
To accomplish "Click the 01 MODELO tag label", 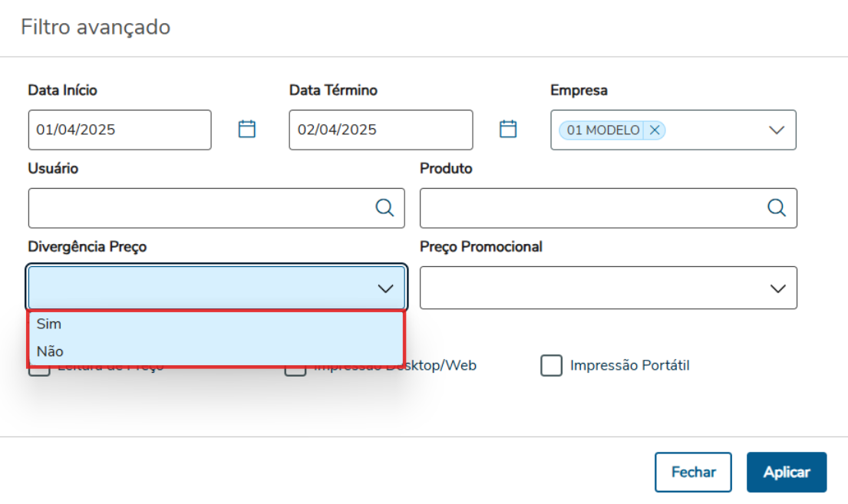I will 603,130.
